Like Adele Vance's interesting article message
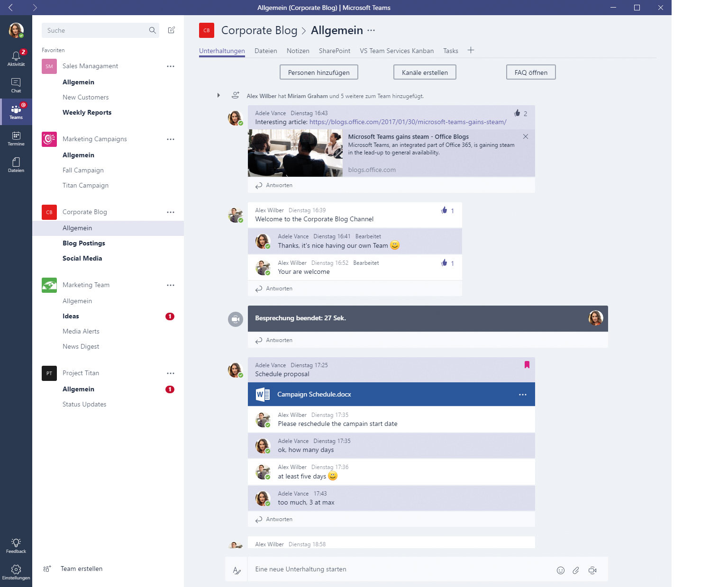728x587 pixels. pos(517,113)
